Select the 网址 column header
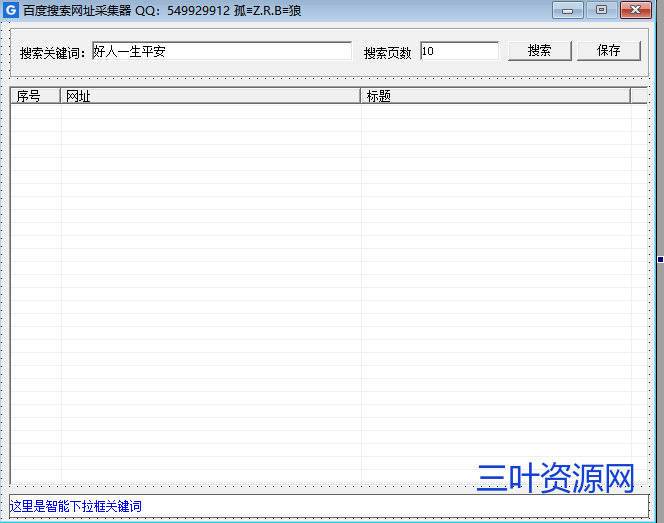This screenshot has width=664, height=523. [x=210, y=96]
